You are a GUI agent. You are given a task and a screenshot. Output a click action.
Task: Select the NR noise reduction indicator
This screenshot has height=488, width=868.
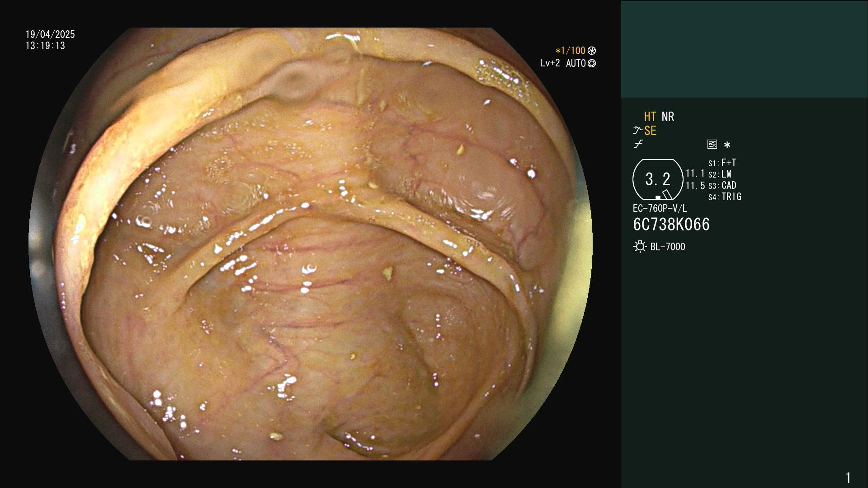[668, 117]
